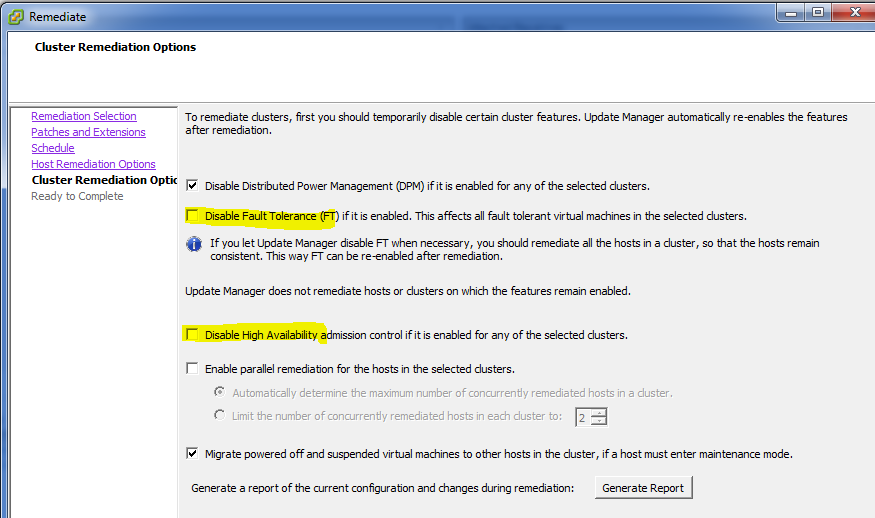
Task: Click Ready to Complete step
Action: coord(77,196)
